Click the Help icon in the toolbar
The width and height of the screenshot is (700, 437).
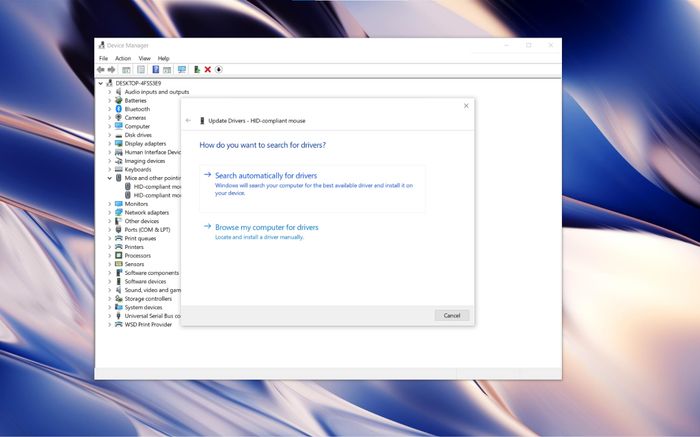click(x=155, y=69)
